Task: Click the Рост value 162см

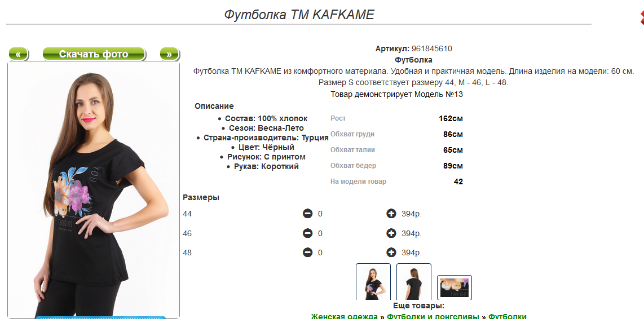Action: point(451,119)
